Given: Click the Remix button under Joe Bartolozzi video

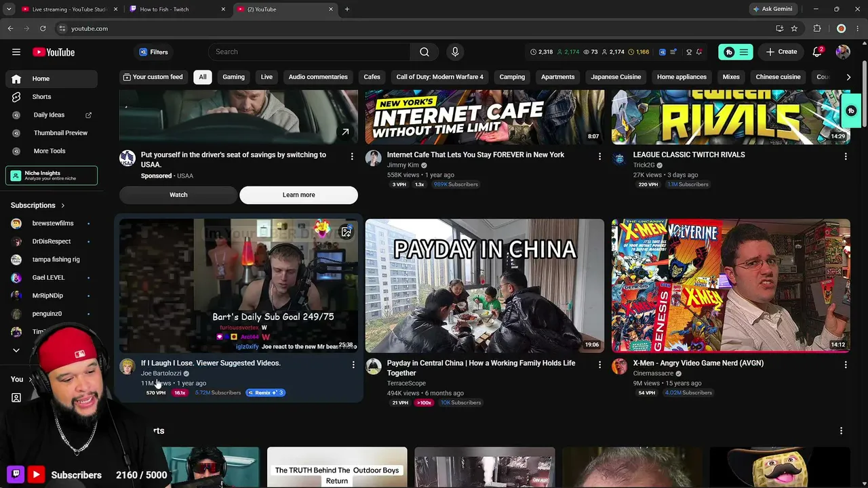Looking at the screenshot, I should (x=265, y=393).
